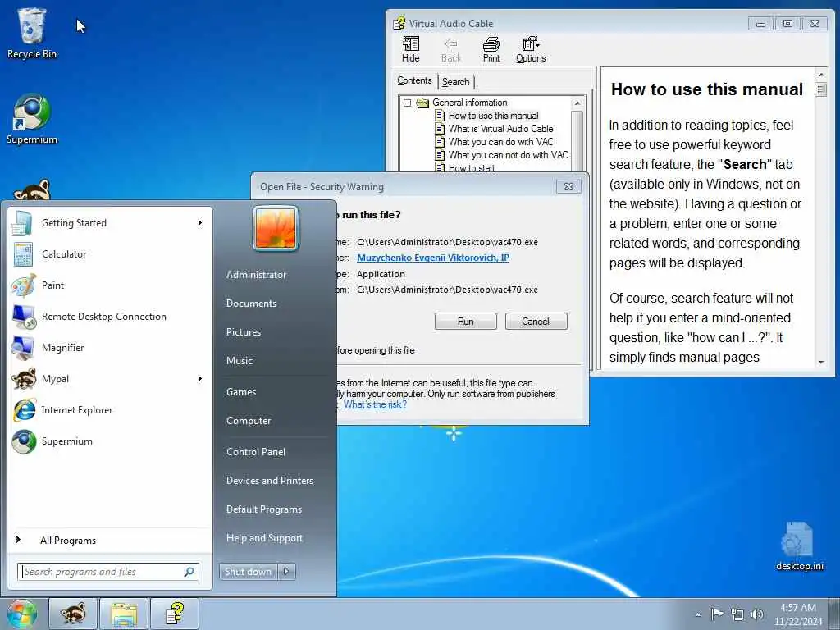The image size is (840, 630).
Task: Expand the Getting Started submenu arrow
Action: [200, 223]
